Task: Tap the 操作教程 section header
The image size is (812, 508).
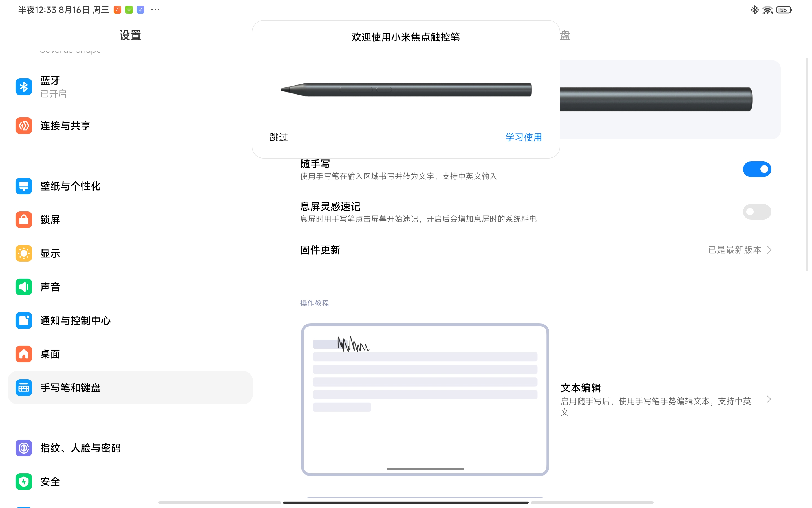Action: pyautogui.click(x=314, y=303)
